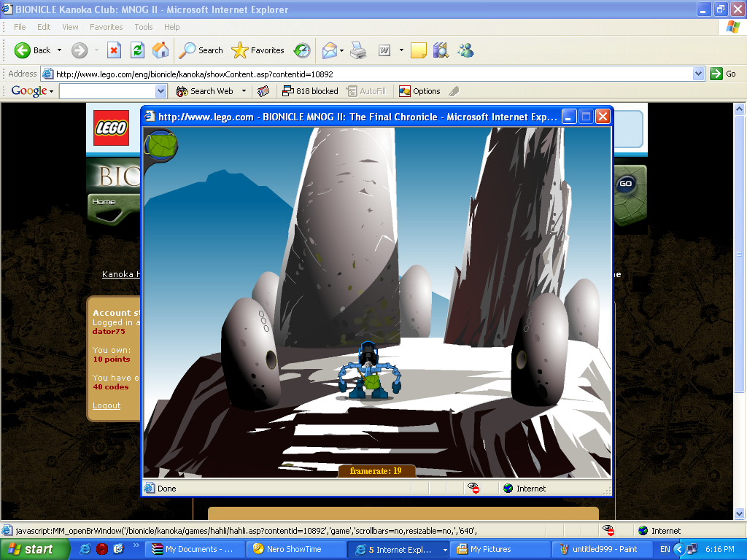Click the Google toolbar highlighter icon
This screenshot has width=747, height=560.
pos(454,91)
